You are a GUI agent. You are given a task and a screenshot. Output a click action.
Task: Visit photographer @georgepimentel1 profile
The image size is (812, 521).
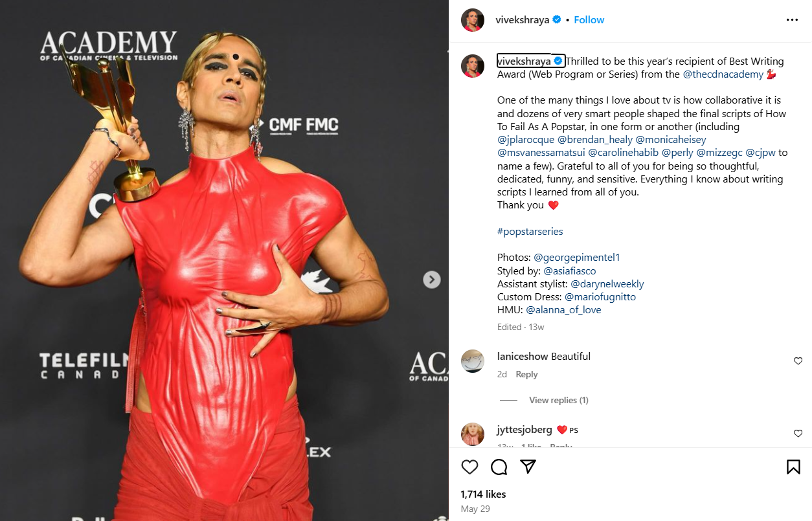tap(577, 258)
